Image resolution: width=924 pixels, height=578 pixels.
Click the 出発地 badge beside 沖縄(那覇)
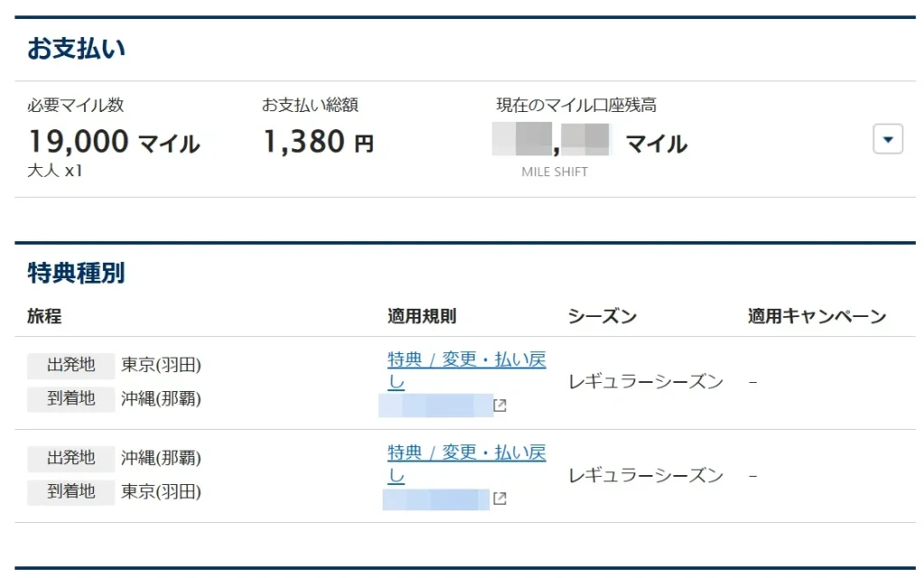(x=71, y=458)
